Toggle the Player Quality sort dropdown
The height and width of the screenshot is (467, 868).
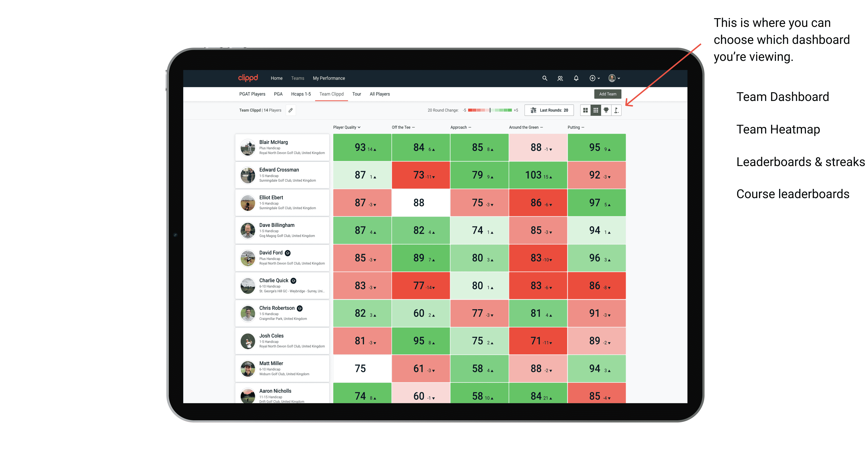click(x=348, y=128)
